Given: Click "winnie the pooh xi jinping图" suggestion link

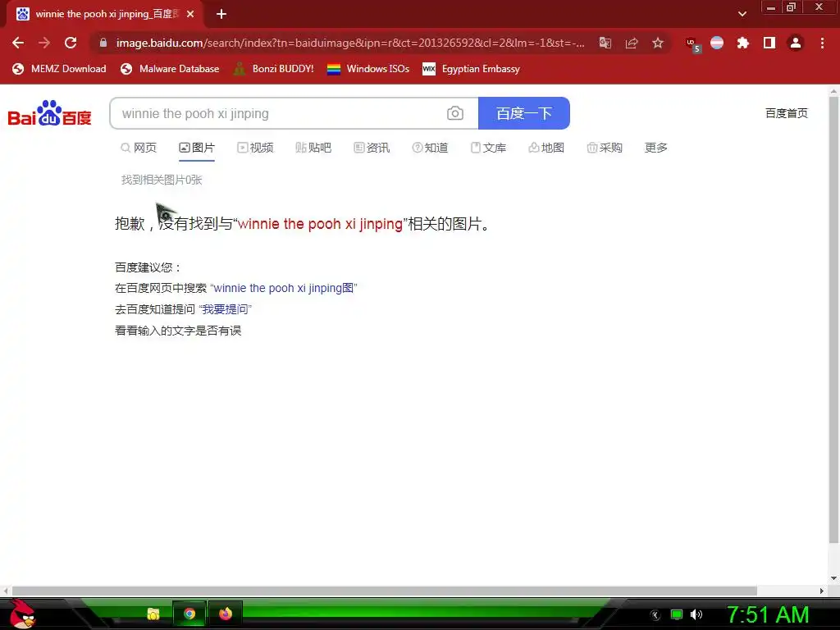Looking at the screenshot, I should [x=284, y=288].
